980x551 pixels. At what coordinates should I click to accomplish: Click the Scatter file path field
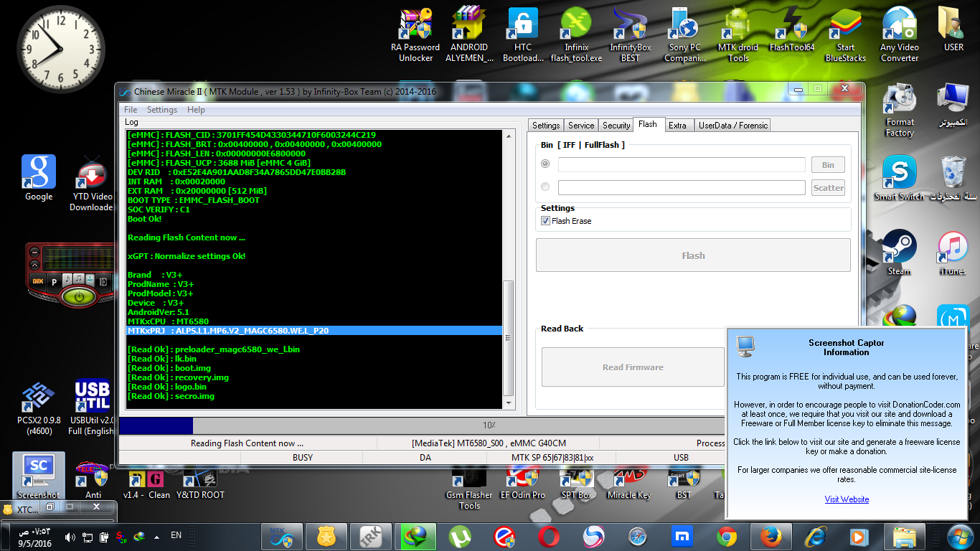(x=682, y=188)
